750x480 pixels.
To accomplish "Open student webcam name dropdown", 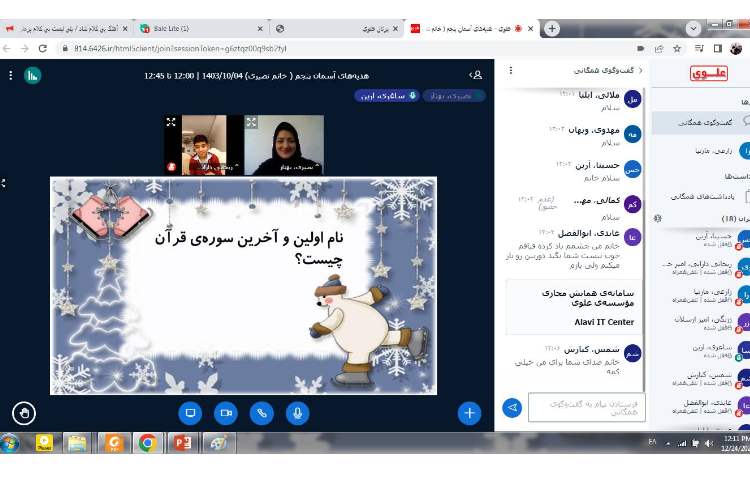I will [219, 167].
